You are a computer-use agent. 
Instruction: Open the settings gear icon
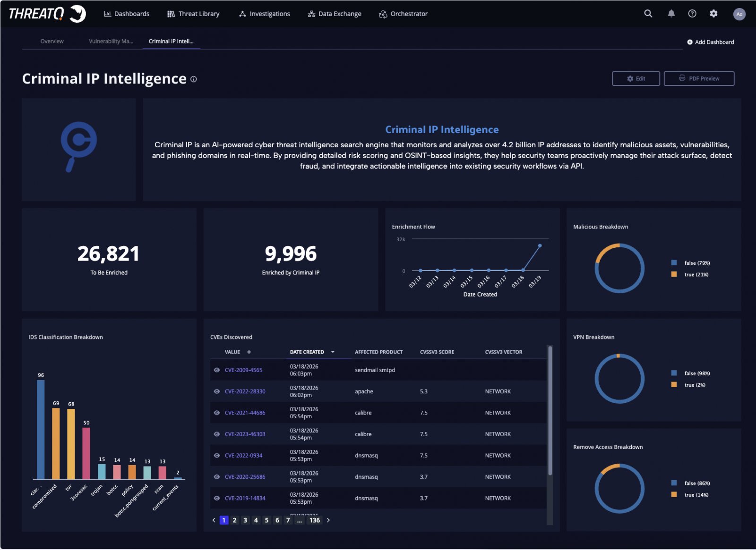point(713,14)
